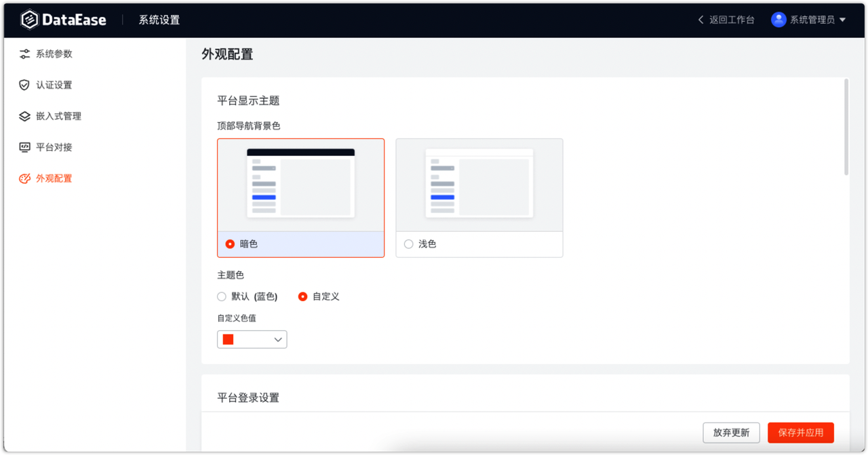Select the 认证设置 sidebar icon

pyautogui.click(x=23, y=85)
